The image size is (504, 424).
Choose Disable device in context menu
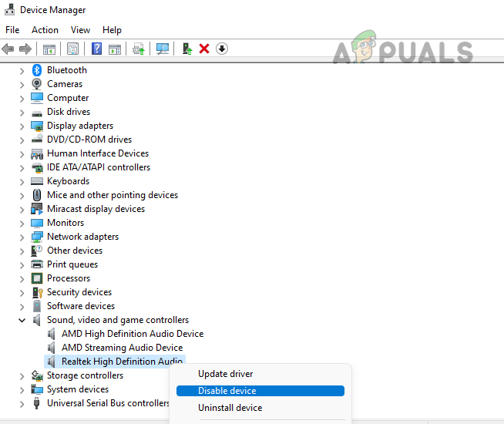click(260, 391)
